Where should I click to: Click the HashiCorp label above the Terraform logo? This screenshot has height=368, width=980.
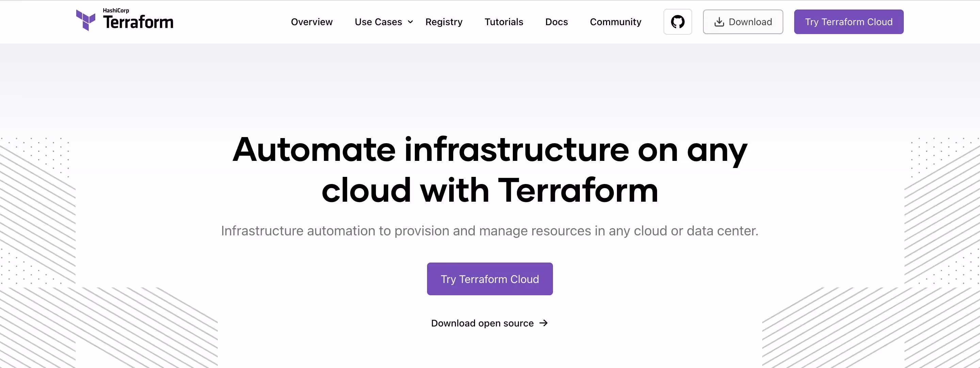pyautogui.click(x=116, y=10)
